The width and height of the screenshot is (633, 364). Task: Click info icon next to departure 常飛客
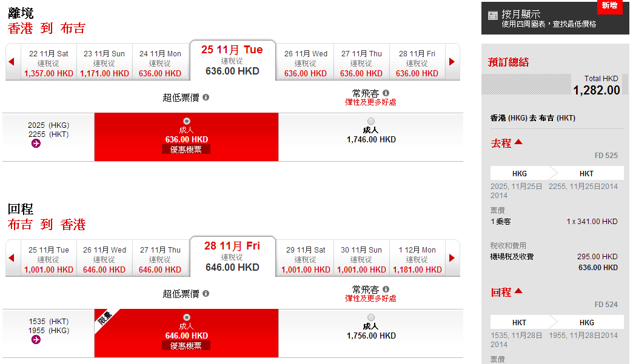(386, 93)
